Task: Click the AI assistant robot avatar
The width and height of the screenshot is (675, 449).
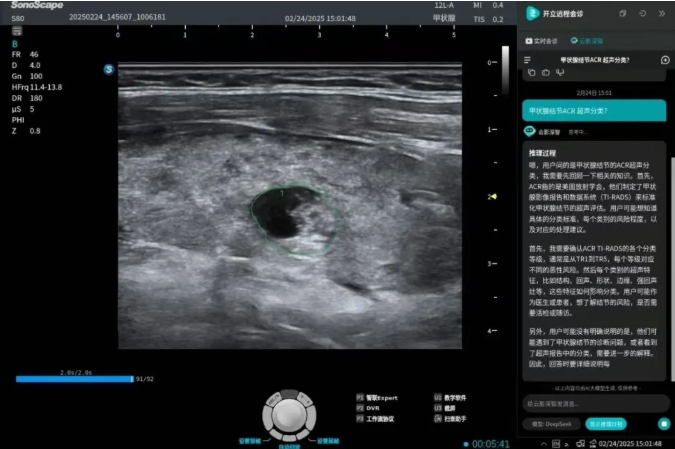Action: point(529,131)
